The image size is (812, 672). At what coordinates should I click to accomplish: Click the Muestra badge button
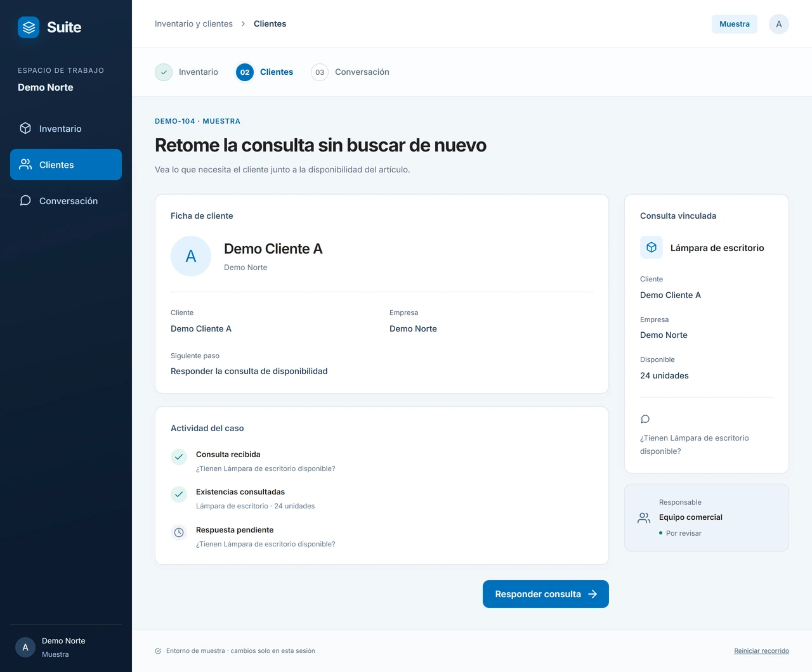click(735, 24)
